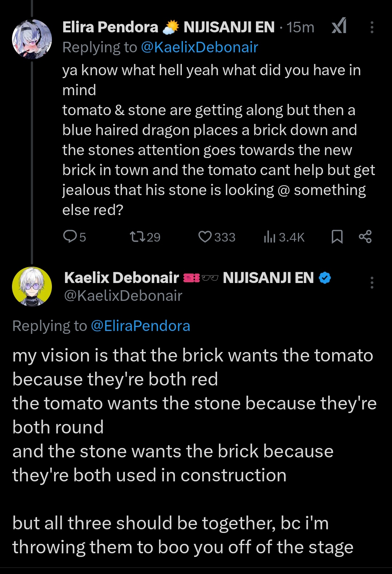Viewport: 392px width, 574px height.
Task: View Elira Pendora's profile picture
Action: [x=32, y=39]
